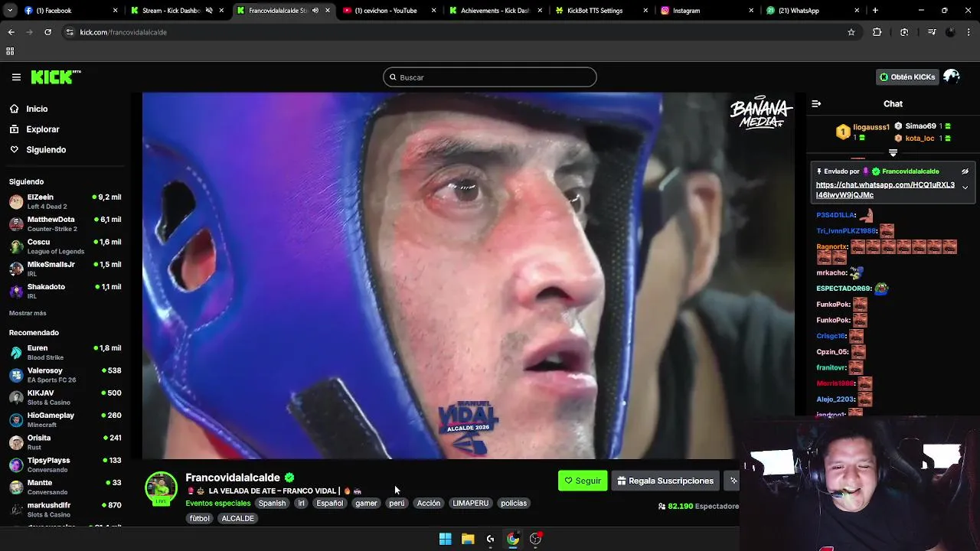This screenshot has height=551, width=980.
Task: Open a new browser tab
Action: point(875,11)
